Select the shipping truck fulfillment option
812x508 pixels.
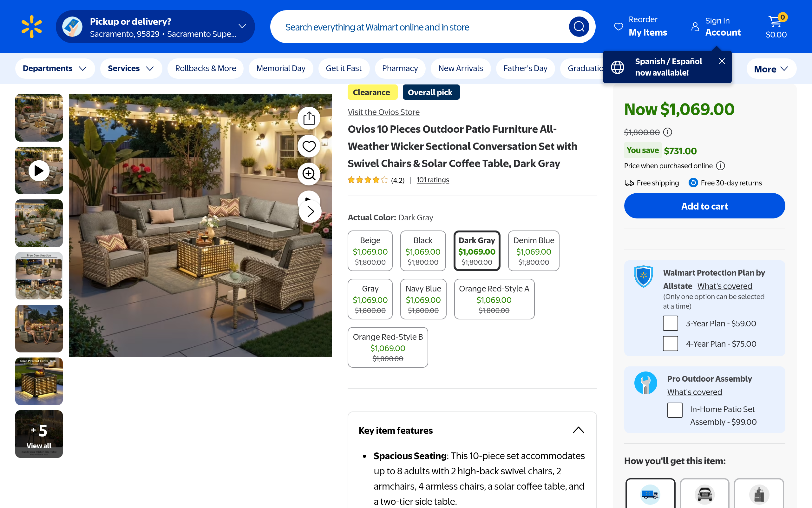coord(650,493)
